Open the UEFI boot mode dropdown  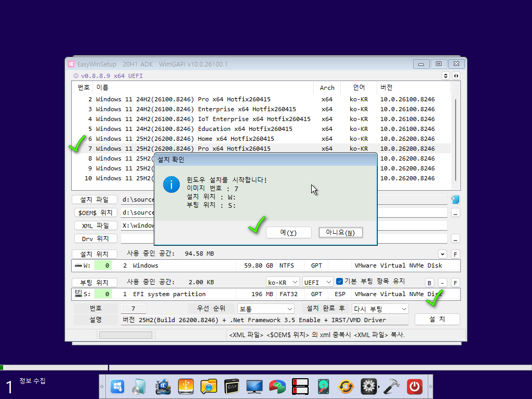[317, 282]
